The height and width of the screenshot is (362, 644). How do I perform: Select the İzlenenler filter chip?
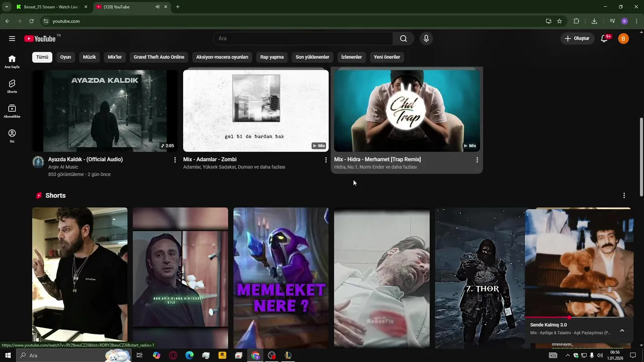pyautogui.click(x=352, y=57)
